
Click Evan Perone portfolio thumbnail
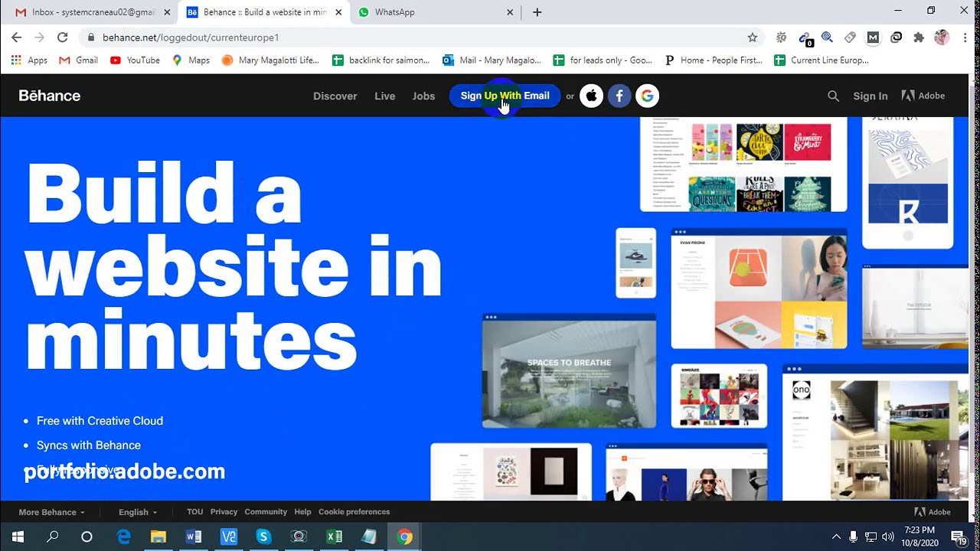[759, 288]
